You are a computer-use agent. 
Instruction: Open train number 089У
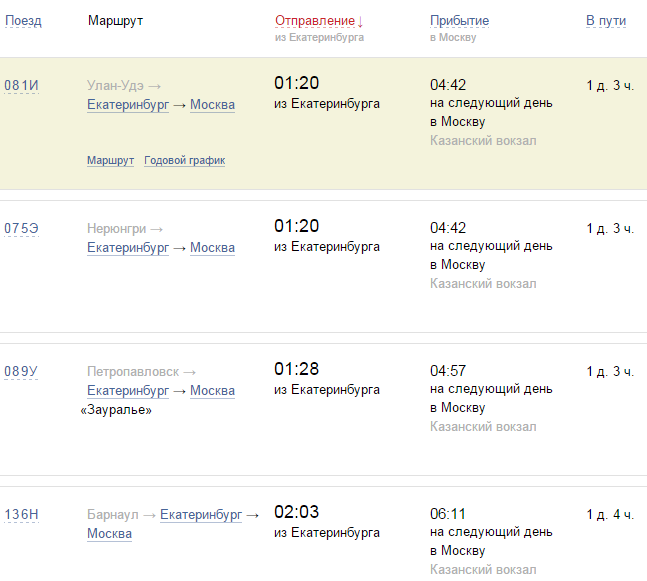pyautogui.click(x=21, y=372)
